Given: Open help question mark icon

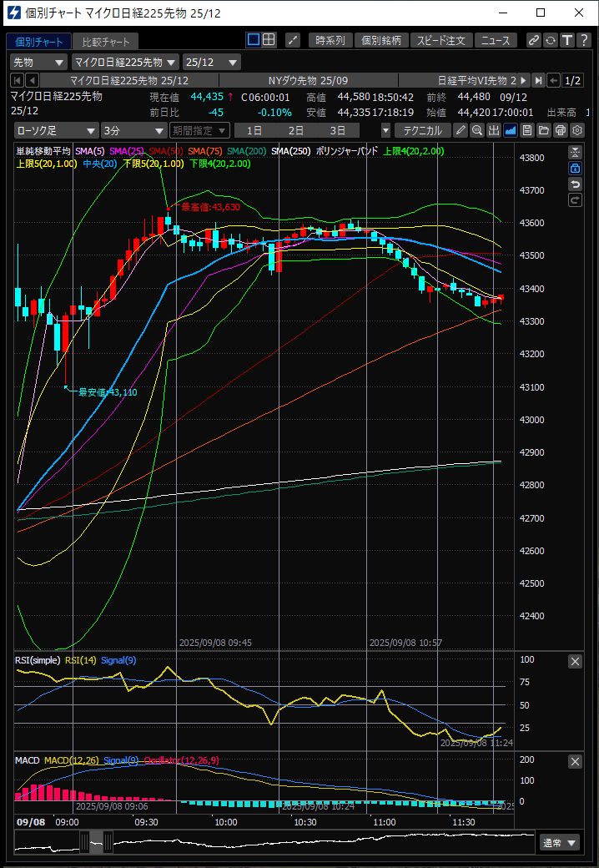Looking at the screenshot, I should tap(583, 40).
